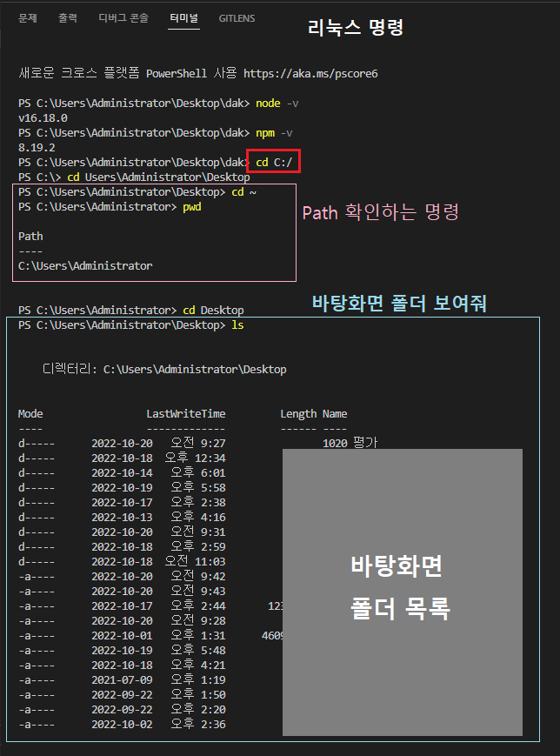
Task: Click the 2022-10-20 오전 9:42 file row
Action: pyautogui.click(x=122, y=577)
